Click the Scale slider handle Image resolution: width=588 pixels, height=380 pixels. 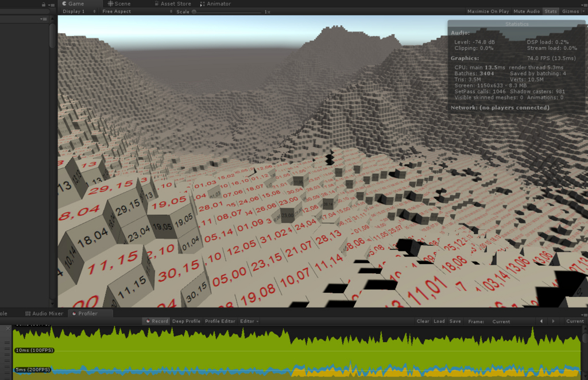(194, 12)
